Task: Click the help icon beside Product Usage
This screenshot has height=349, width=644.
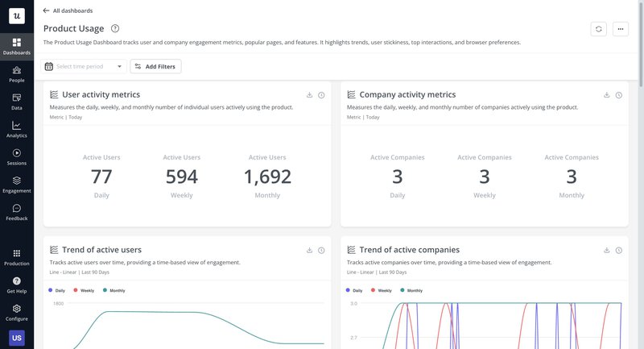Action: (115, 28)
